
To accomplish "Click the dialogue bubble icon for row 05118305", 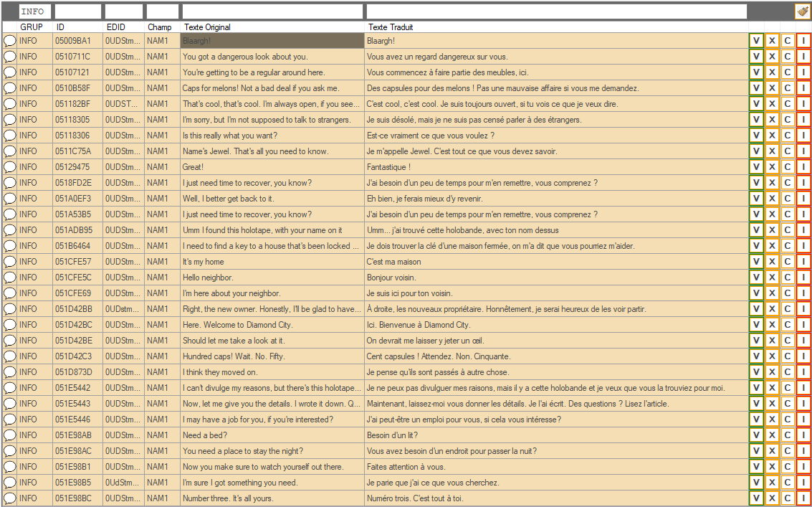I will point(10,120).
